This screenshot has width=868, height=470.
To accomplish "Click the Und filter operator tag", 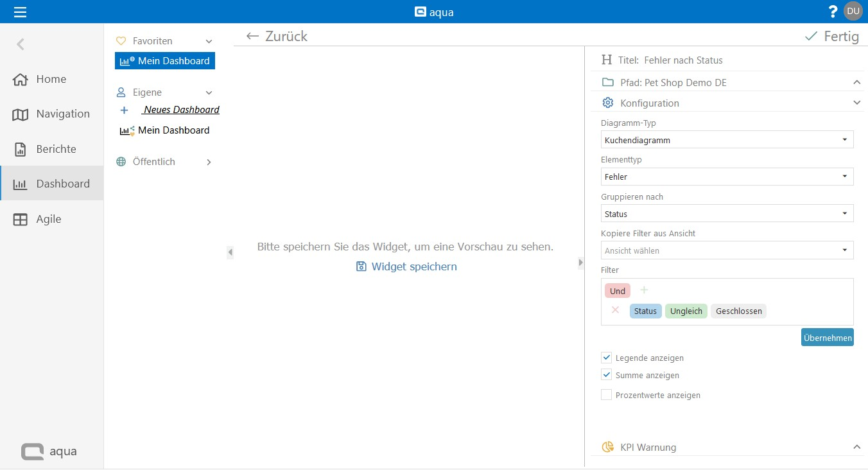I will coord(618,291).
